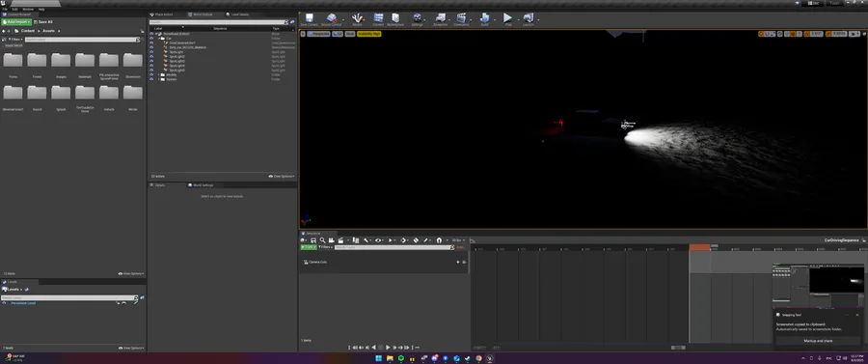
Task: Open Window menu
Action: [28, 10]
